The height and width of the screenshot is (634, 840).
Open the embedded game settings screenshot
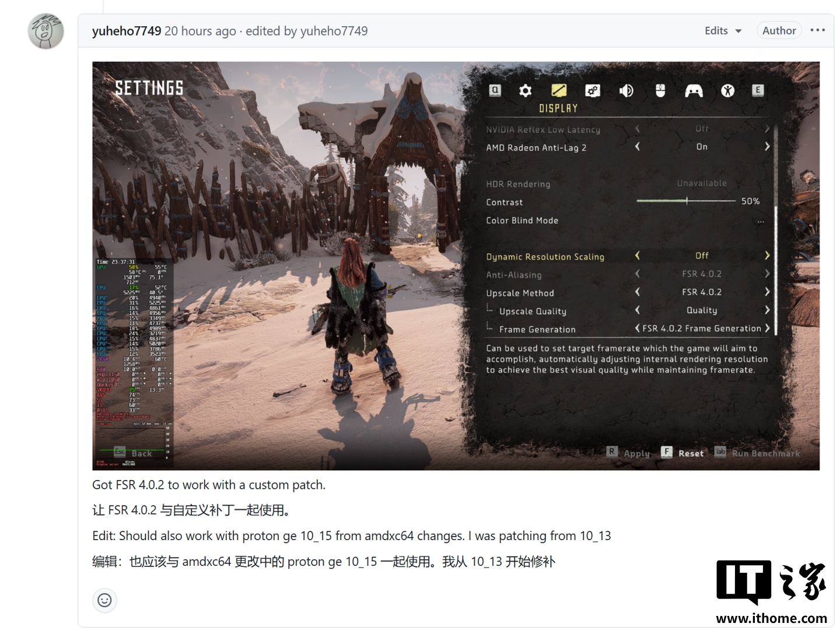pos(456,266)
